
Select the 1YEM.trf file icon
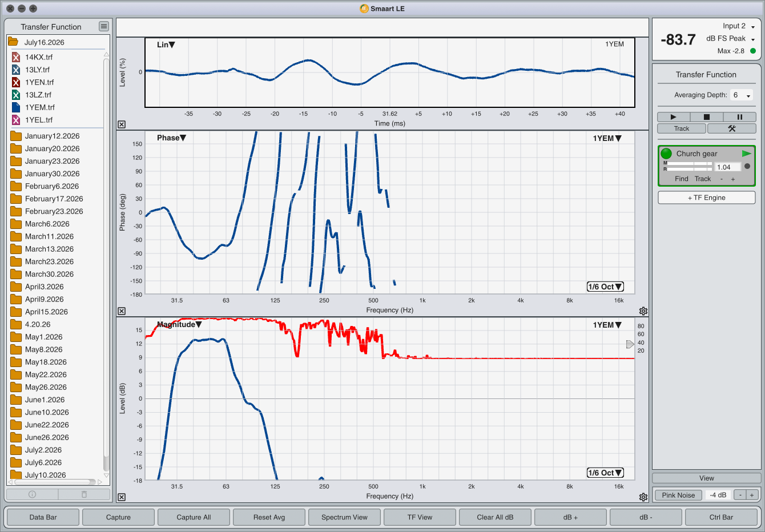[x=16, y=107]
